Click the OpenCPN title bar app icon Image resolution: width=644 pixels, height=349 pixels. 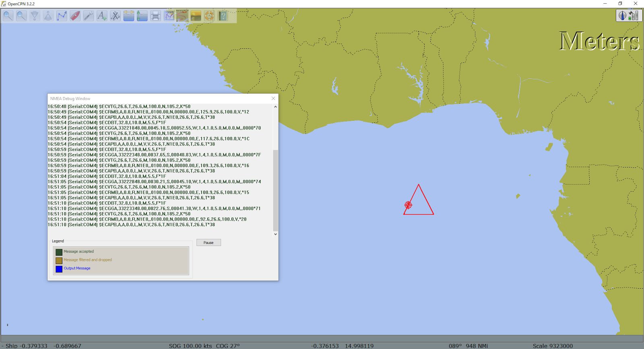(4, 4)
